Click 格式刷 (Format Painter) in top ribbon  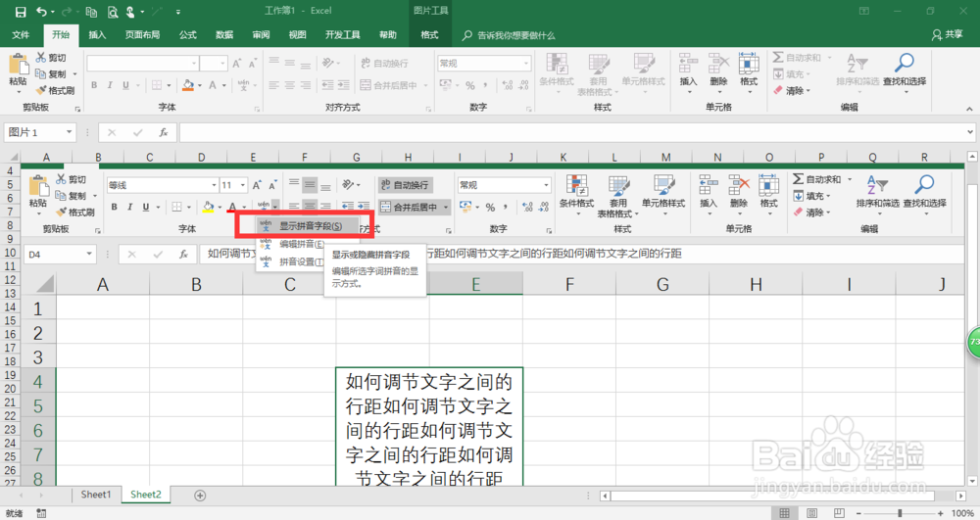55,90
